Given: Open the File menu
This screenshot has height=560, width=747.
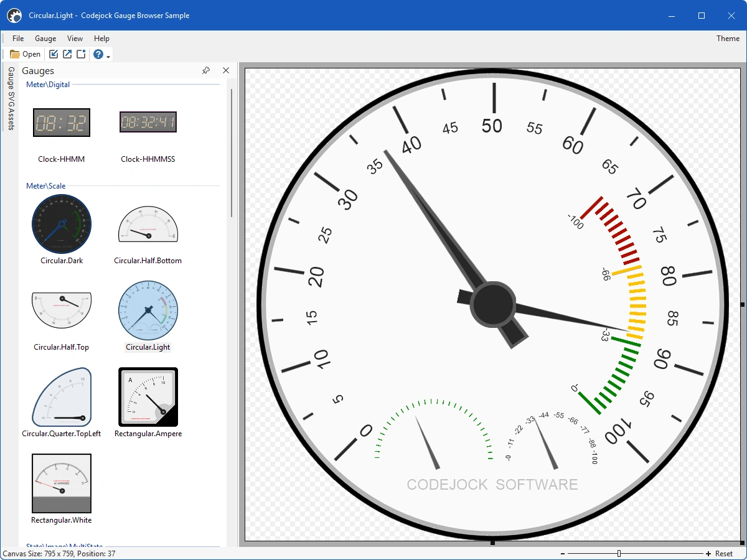Looking at the screenshot, I should (18, 39).
